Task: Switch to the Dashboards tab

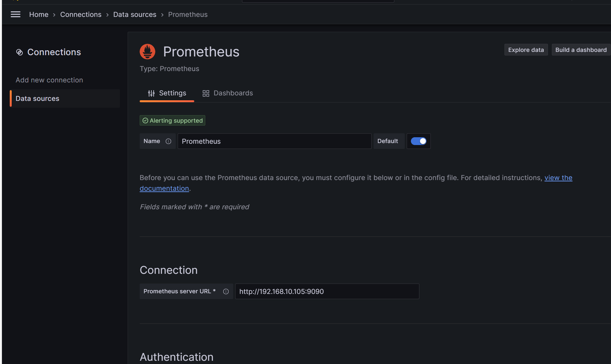Action: pyautogui.click(x=227, y=93)
